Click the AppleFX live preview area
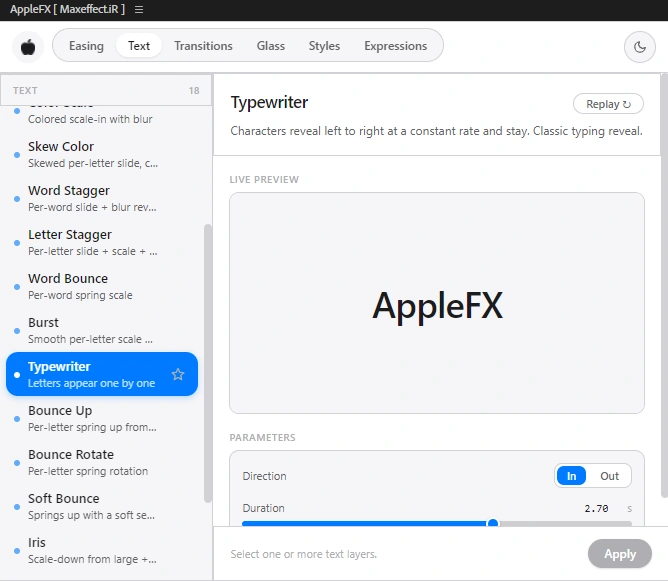This screenshot has width=668, height=581. (x=437, y=303)
